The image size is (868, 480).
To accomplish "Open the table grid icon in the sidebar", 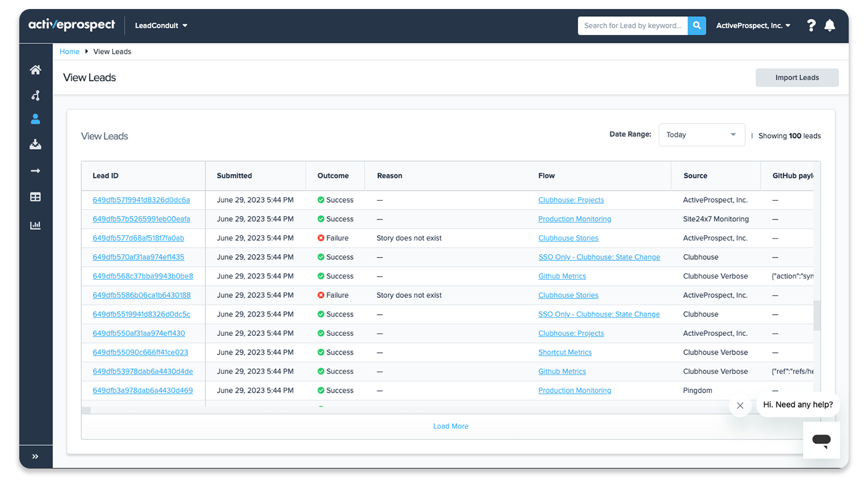I will (x=36, y=197).
